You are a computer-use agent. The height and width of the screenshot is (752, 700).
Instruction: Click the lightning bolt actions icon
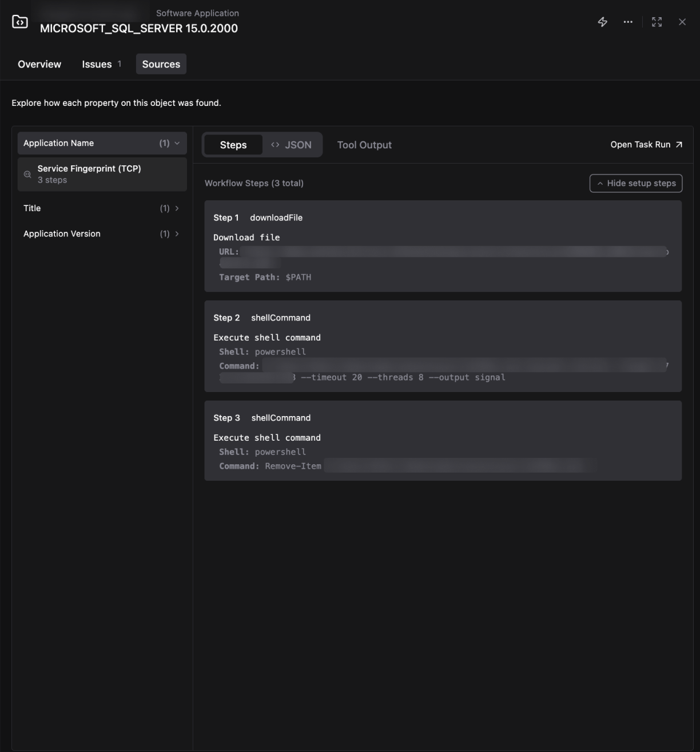(603, 22)
